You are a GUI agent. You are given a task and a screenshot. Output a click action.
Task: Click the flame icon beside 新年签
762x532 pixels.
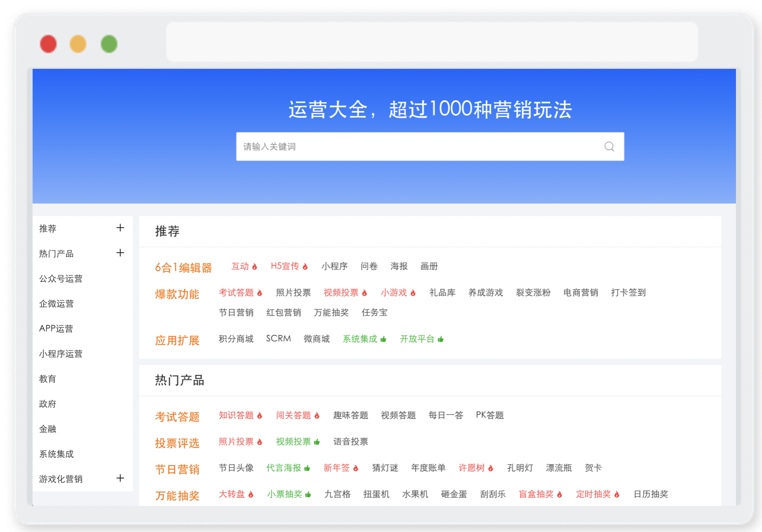pyautogui.click(x=355, y=468)
